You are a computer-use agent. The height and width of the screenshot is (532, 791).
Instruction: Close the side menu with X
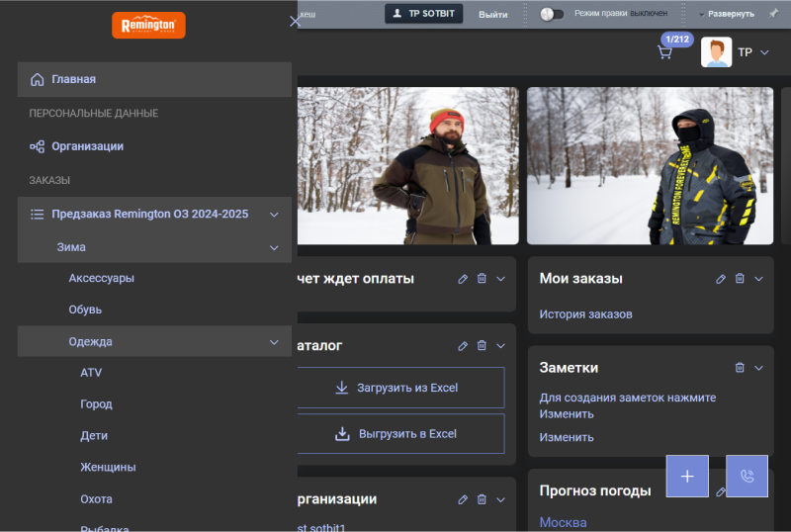pos(295,21)
